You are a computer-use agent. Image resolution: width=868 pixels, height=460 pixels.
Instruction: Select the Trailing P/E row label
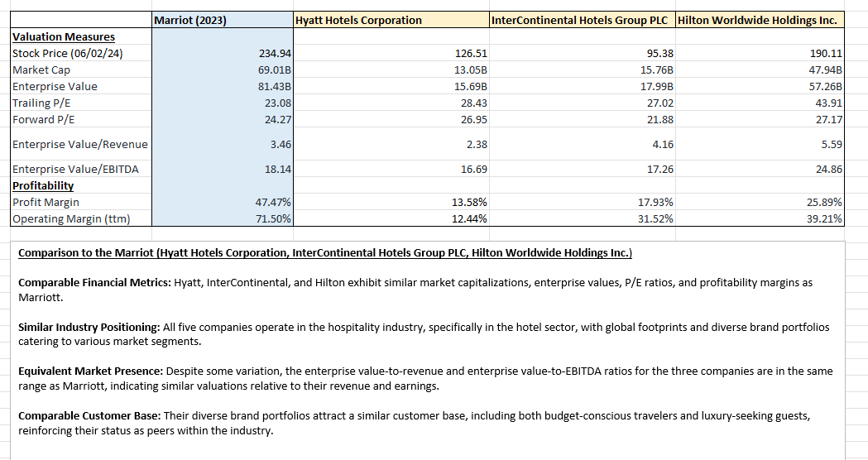[81, 103]
